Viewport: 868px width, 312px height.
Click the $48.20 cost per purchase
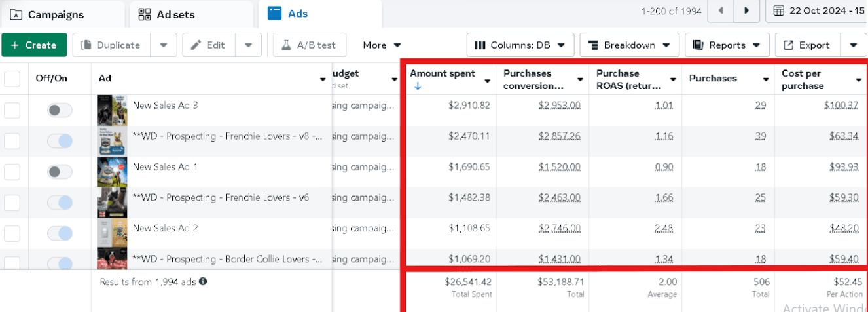(x=844, y=228)
